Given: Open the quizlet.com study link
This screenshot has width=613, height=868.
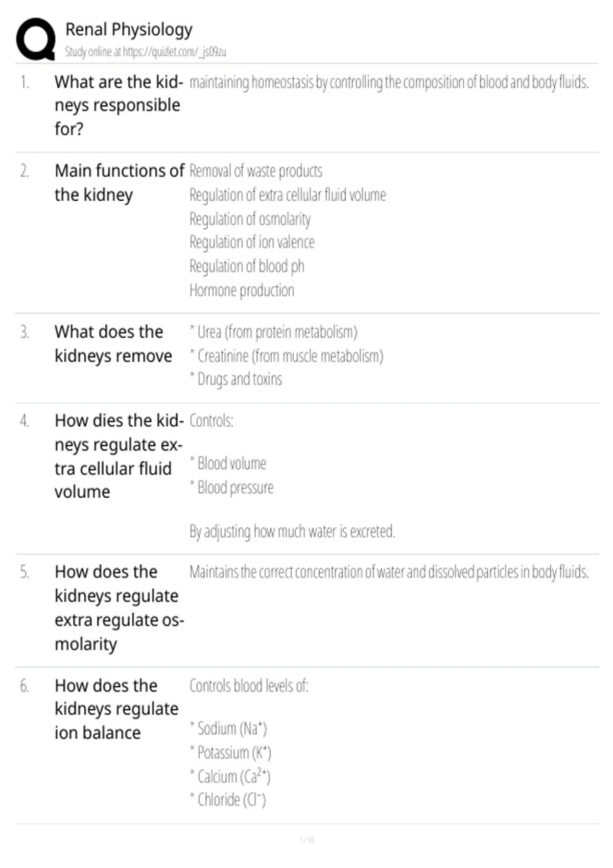Looking at the screenshot, I should 146,52.
